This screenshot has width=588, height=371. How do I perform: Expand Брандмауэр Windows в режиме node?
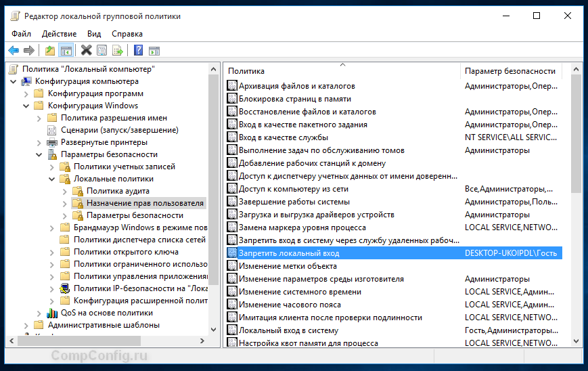[x=51, y=227]
